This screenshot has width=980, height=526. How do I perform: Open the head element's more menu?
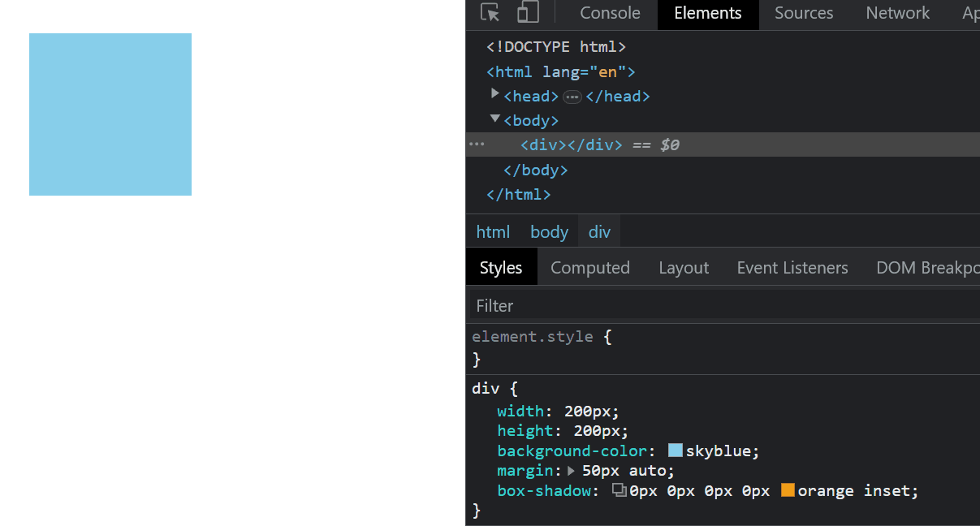point(572,96)
